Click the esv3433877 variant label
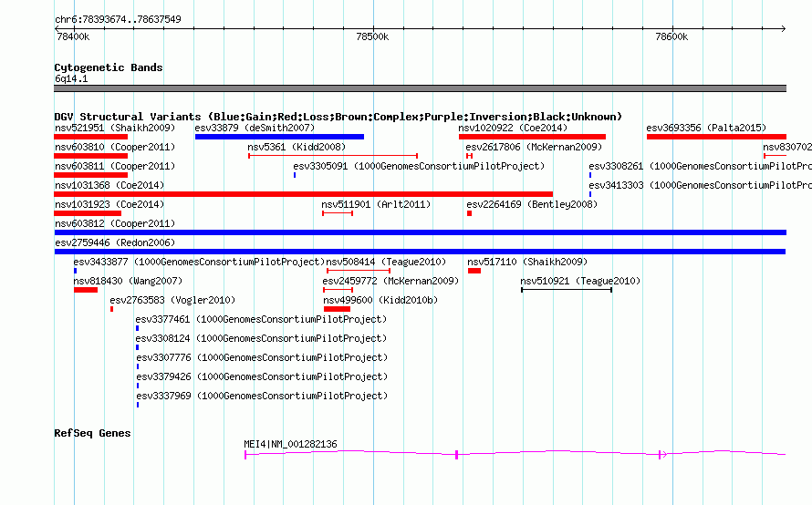This screenshot has height=505, width=812. (199, 262)
